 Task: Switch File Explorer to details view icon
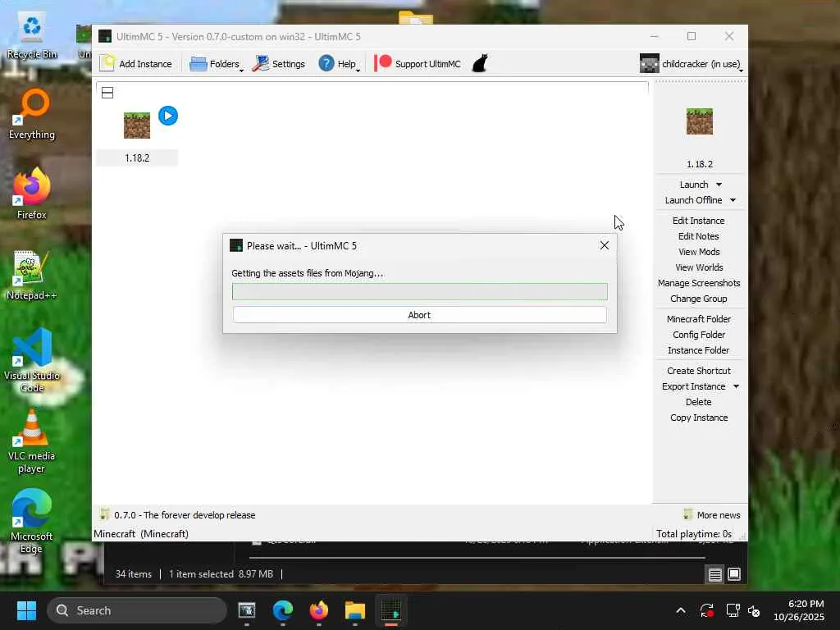(x=714, y=575)
